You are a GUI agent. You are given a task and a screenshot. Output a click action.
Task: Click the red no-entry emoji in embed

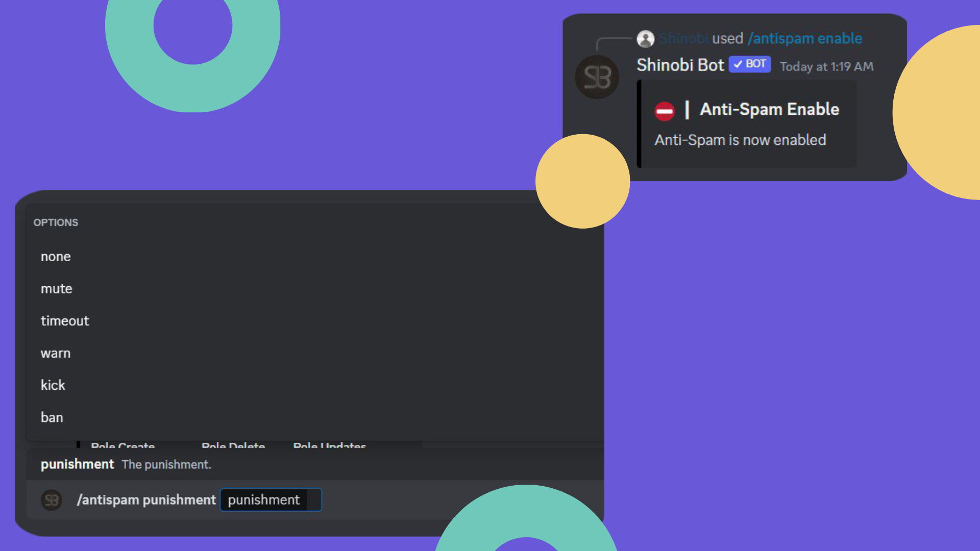664,111
